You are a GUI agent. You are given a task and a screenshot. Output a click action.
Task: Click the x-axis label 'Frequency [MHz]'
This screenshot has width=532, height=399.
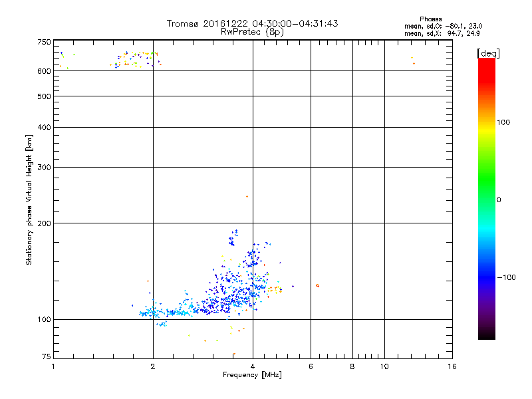tap(252, 375)
